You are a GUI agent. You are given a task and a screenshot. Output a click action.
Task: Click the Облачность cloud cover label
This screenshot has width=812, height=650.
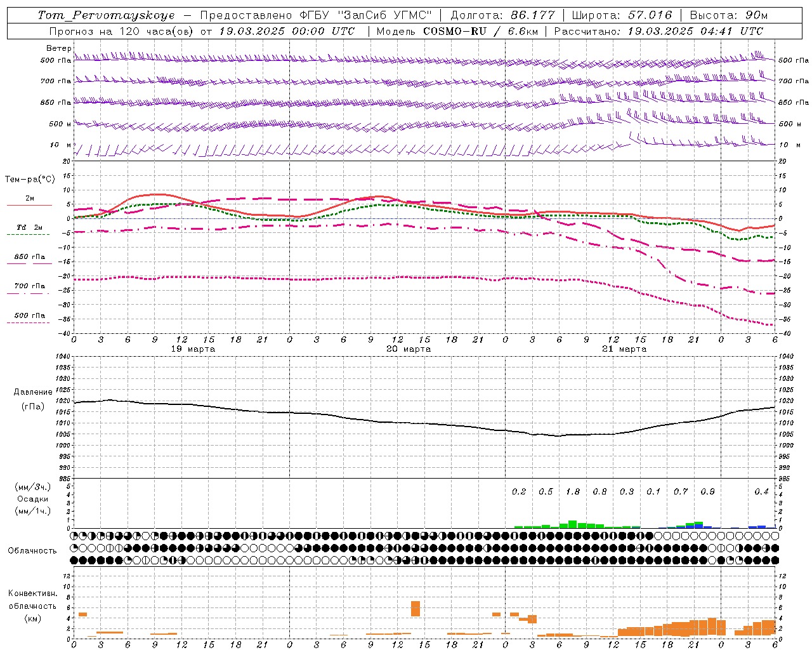coord(32,550)
